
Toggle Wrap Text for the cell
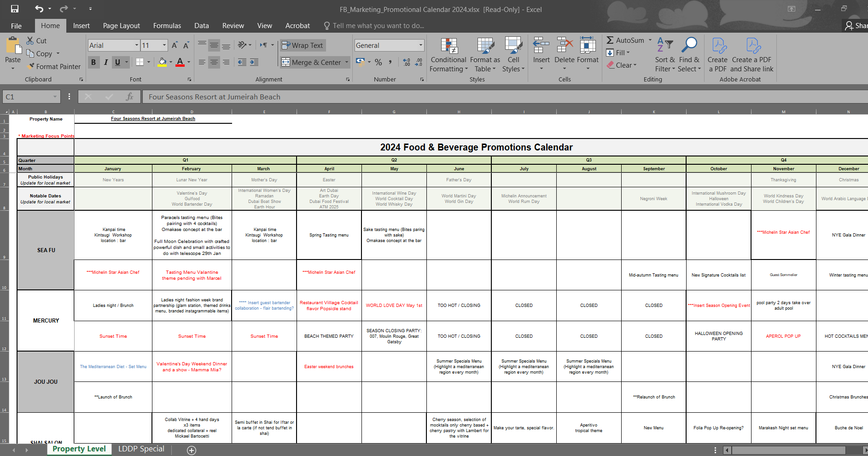(303, 45)
